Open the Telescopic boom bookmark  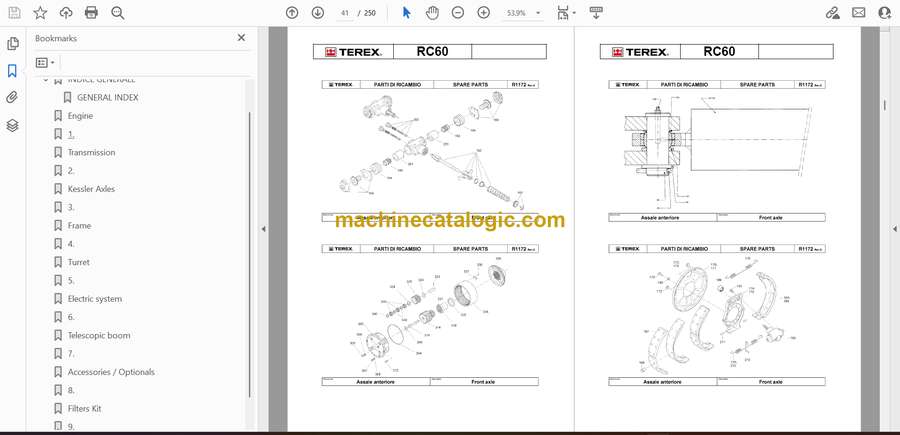(99, 335)
